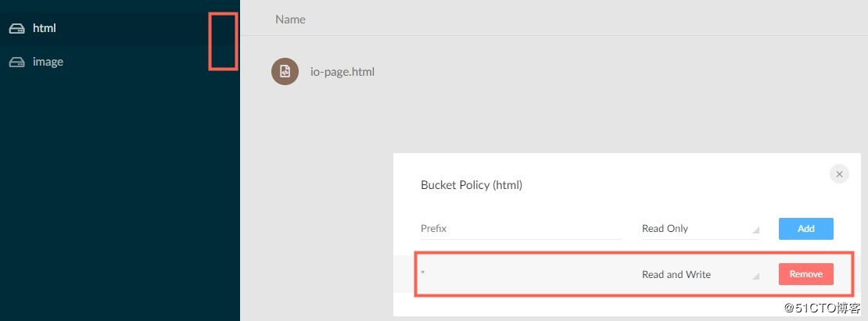Close the Bucket Policy dialog
868x321 pixels.
pyautogui.click(x=839, y=174)
